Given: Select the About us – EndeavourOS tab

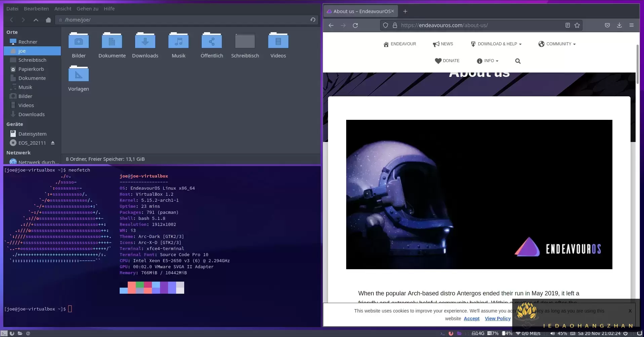Looking at the screenshot, I should [361, 11].
